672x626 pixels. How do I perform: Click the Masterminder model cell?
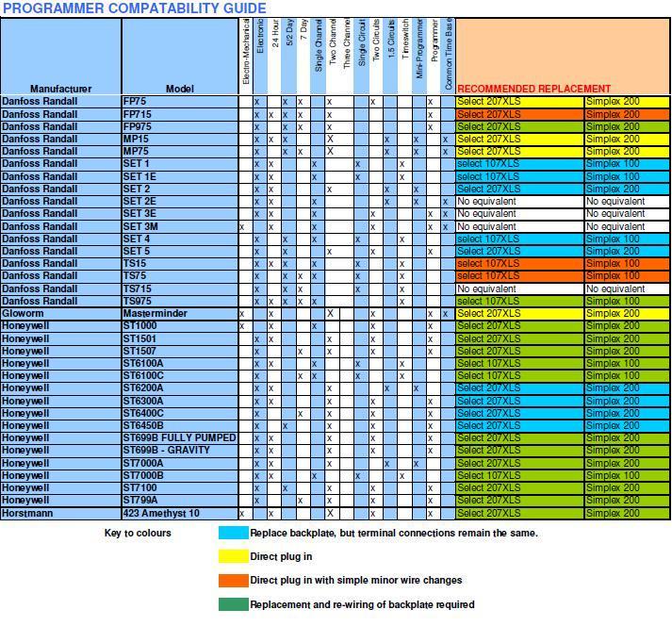pos(179,313)
